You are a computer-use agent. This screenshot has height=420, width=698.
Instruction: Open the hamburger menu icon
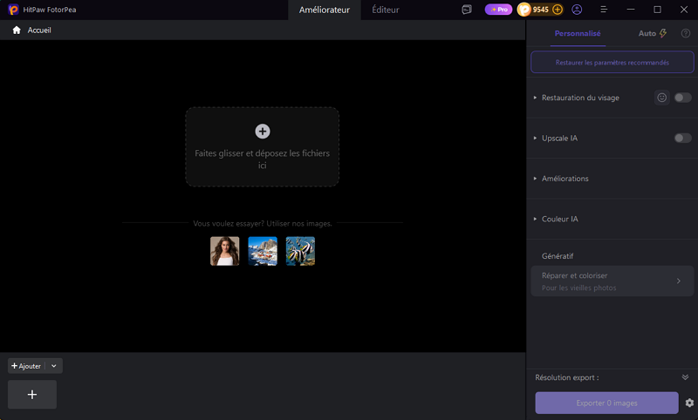(604, 9)
